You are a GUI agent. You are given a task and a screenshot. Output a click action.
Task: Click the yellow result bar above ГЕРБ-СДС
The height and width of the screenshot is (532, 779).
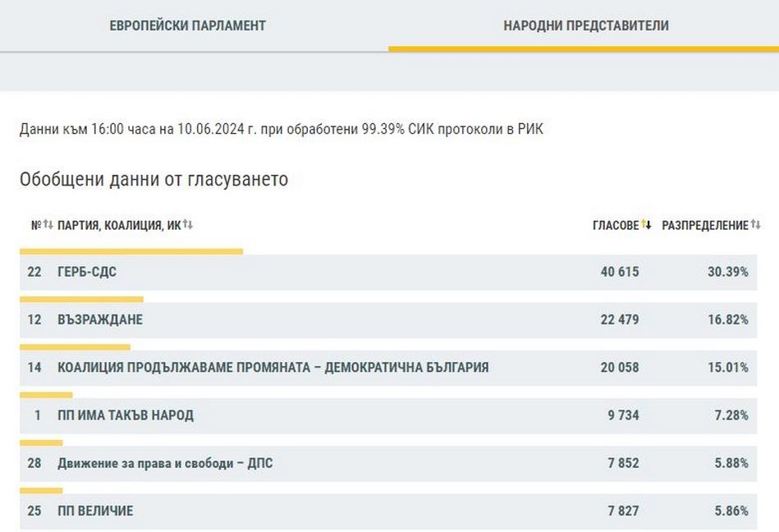(131, 251)
